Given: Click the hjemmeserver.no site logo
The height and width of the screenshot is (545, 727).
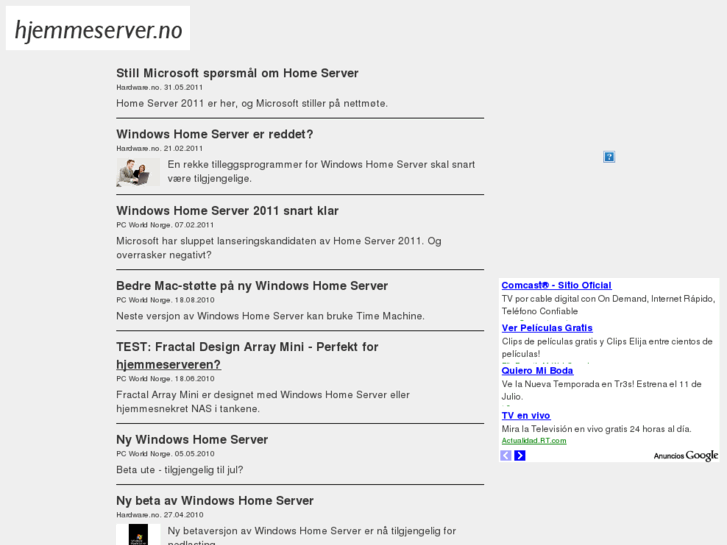Looking at the screenshot, I should [x=98, y=28].
